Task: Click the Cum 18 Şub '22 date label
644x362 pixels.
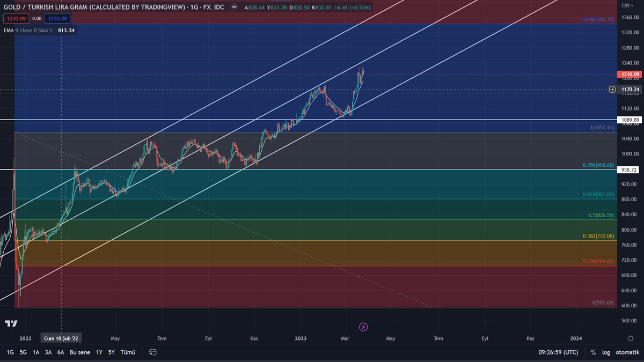Action: click(x=62, y=338)
